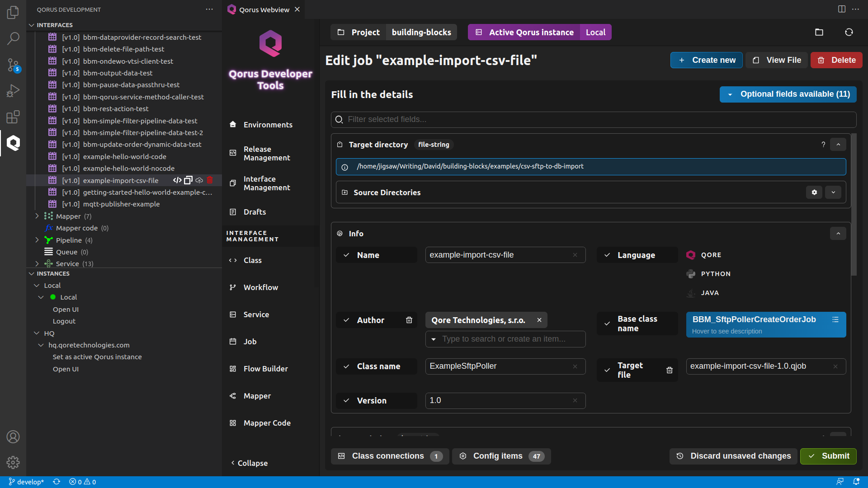
Task: Open the Qorus activity bar view
Action: pos(13,143)
